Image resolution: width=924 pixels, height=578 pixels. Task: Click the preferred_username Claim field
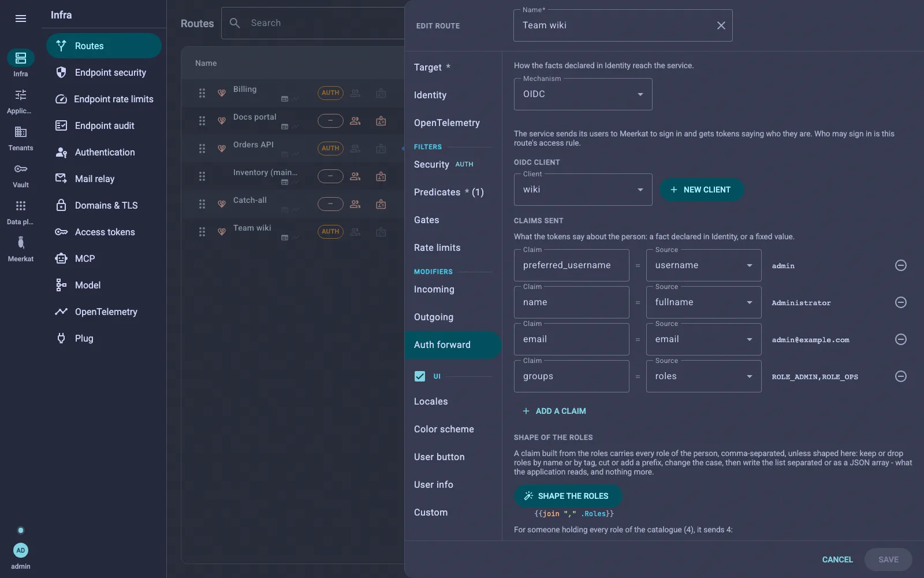(x=572, y=265)
